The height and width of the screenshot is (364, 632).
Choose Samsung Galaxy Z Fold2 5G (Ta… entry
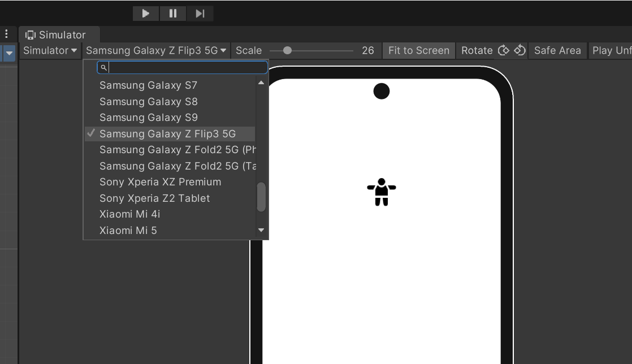[170, 166]
